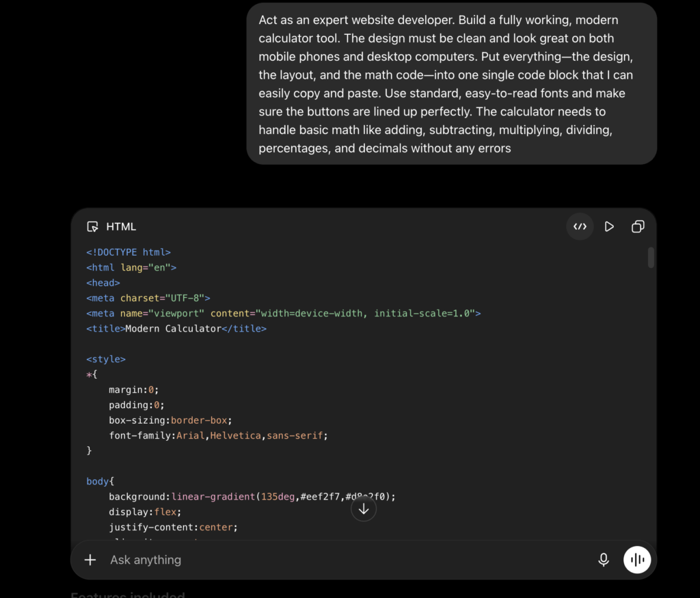Click the code block vertical scrollbar
This screenshot has height=598, width=700.
pos(651,258)
